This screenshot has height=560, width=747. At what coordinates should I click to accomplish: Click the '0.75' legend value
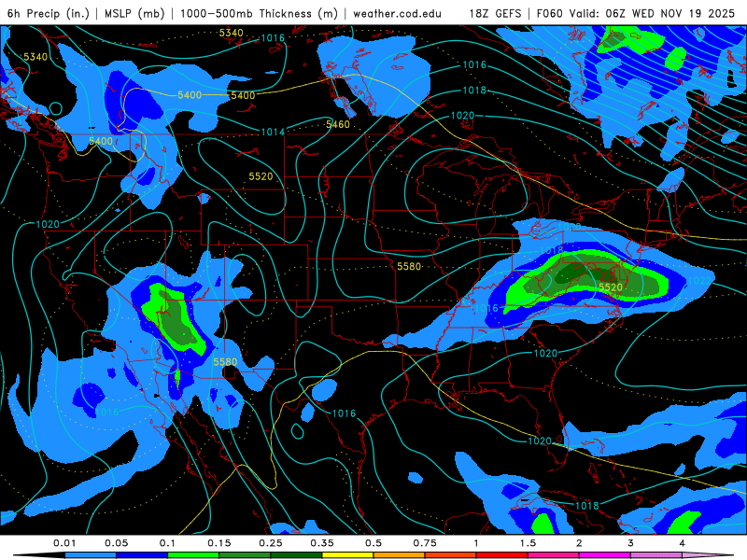pos(425,543)
